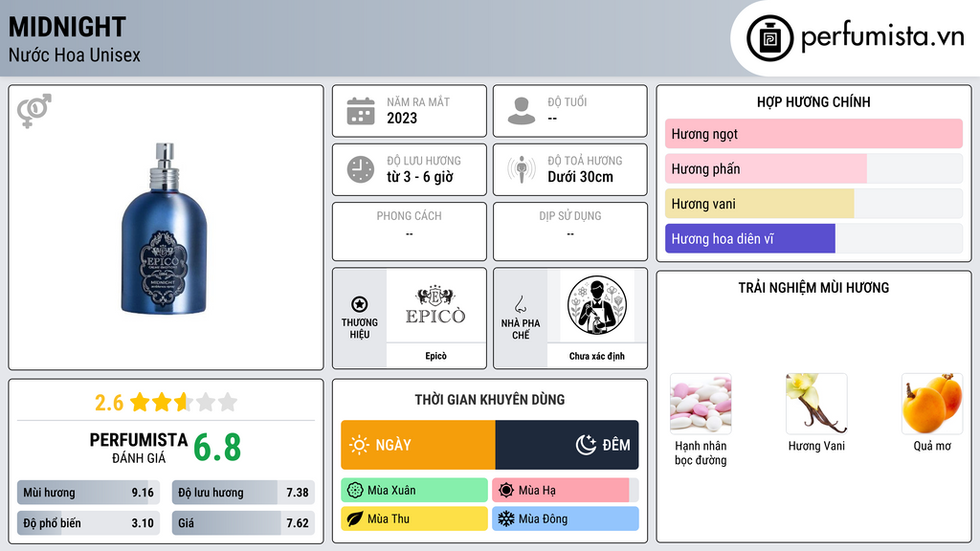Click the nose icon above Nhà pha chế
Screen dimensions: 980x551
pyautogui.click(x=520, y=304)
